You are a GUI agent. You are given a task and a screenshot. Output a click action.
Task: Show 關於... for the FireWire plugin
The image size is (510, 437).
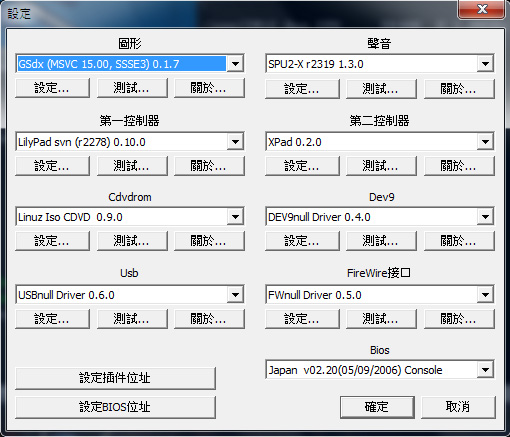[x=459, y=319]
